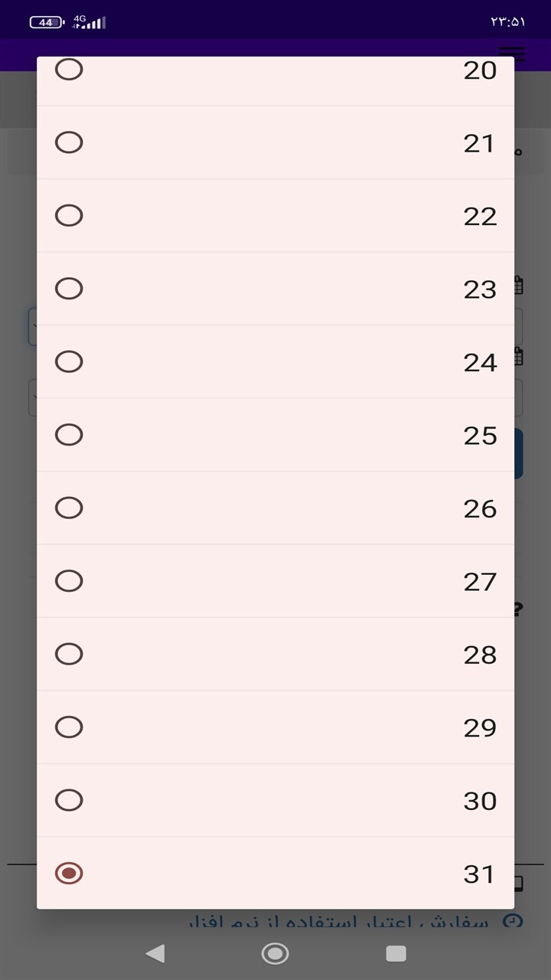The height and width of the screenshot is (980, 551).
Task: Tap the number label 24
Action: point(480,362)
